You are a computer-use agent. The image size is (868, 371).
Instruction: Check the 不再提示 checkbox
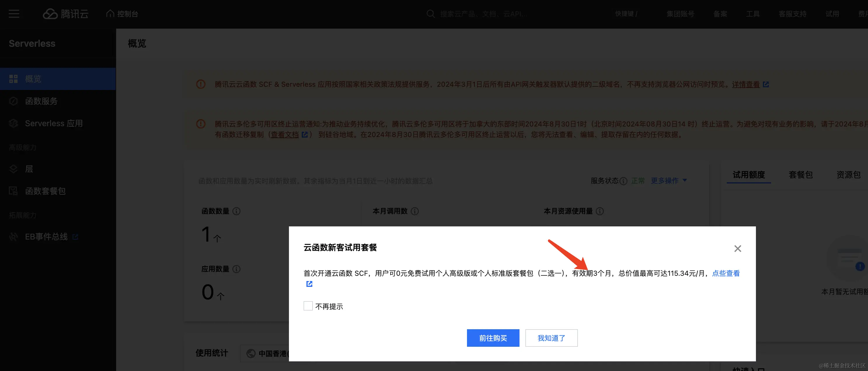pyautogui.click(x=308, y=306)
